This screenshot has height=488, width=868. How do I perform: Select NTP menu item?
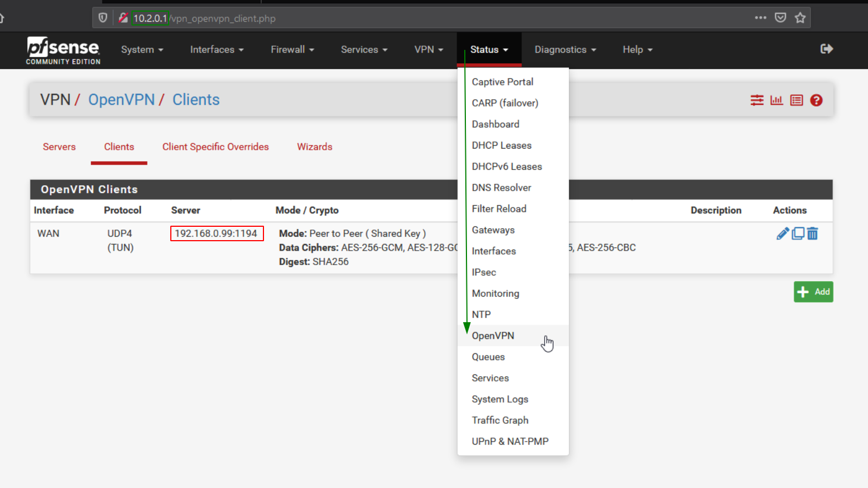(x=513, y=314)
